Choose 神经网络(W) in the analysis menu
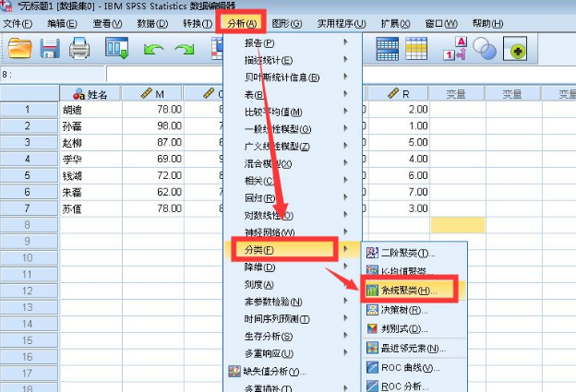The height and width of the screenshot is (392, 576). [293, 232]
